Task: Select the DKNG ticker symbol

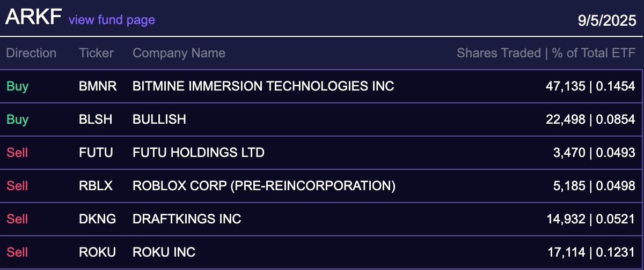Action: click(x=97, y=219)
